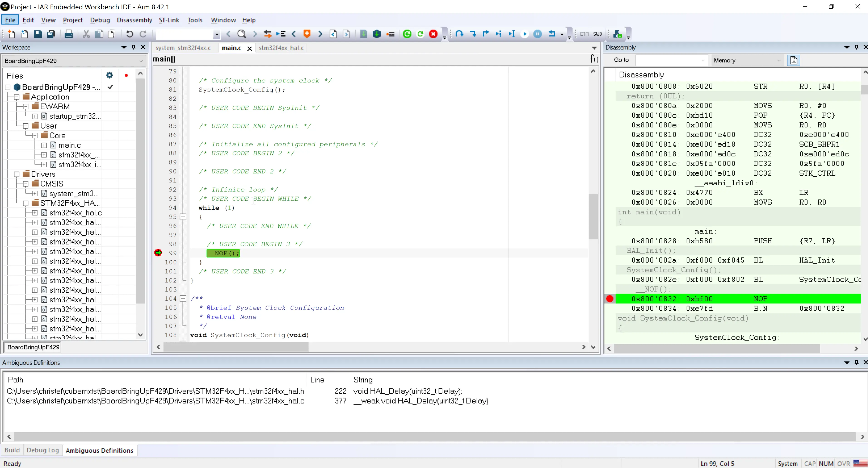This screenshot has width=868, height=468.
Task: Click the Step Into debug icon
Action: (x=473, y=34)
